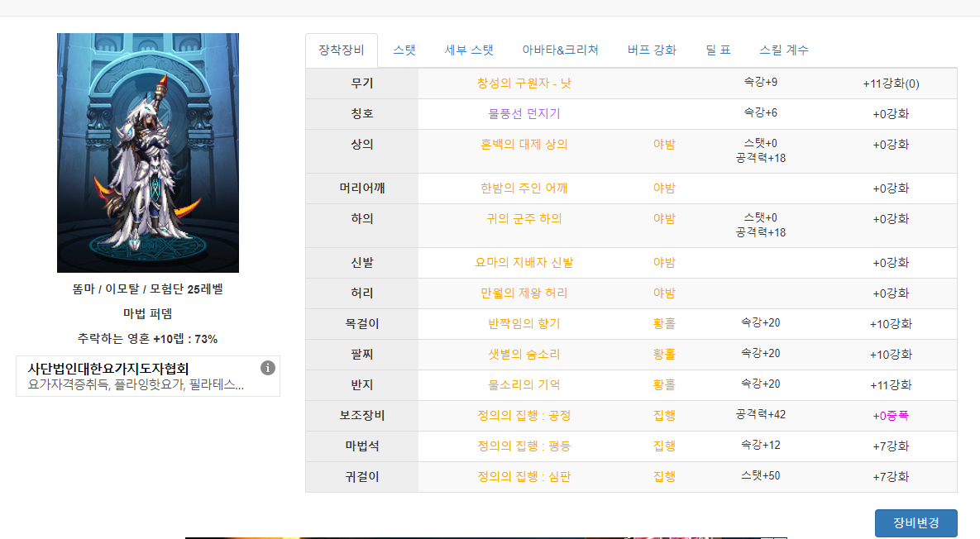Click 속강+12 in 마법석 row
Screen dimensions: 980x539
761,445
